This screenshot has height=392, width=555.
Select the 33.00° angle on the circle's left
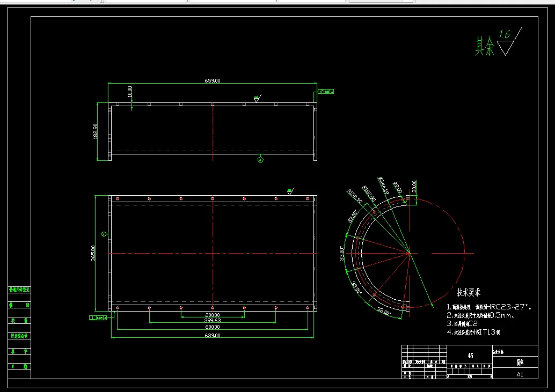tap(341, 254)
